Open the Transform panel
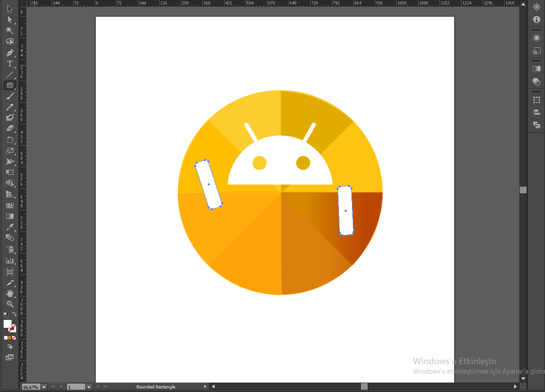Screen dimensions: 545x392 (x=536, y=100)
